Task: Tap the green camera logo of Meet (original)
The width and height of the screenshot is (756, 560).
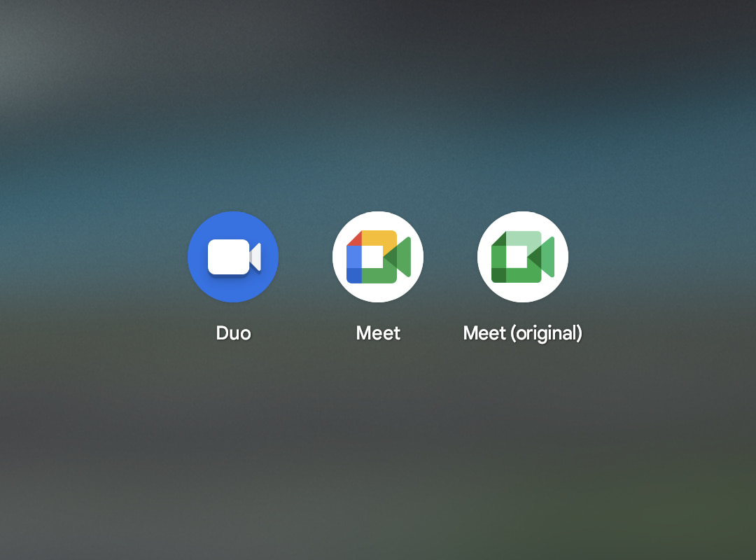Action: (523, 257)
